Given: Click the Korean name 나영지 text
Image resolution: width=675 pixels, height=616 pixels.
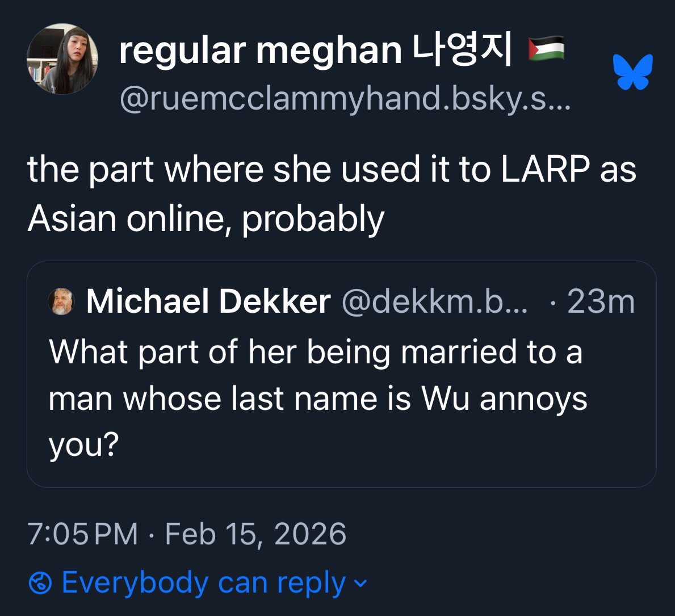Looking at the screenshot, I should pos(462,49).
